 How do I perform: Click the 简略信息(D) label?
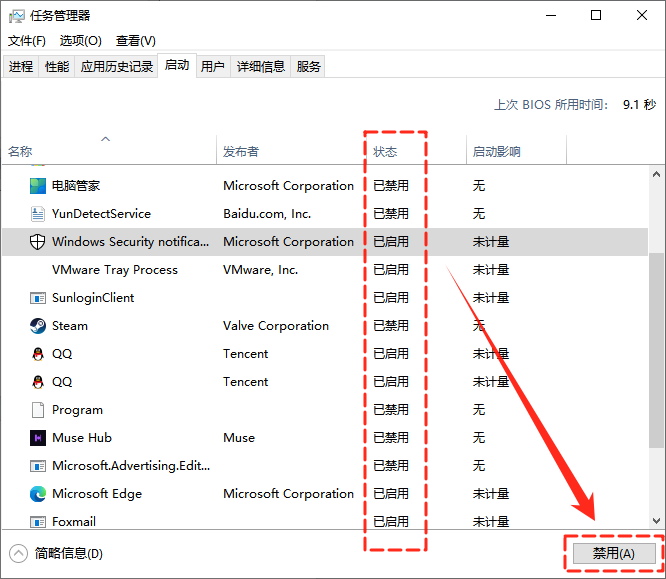[69, 554]
